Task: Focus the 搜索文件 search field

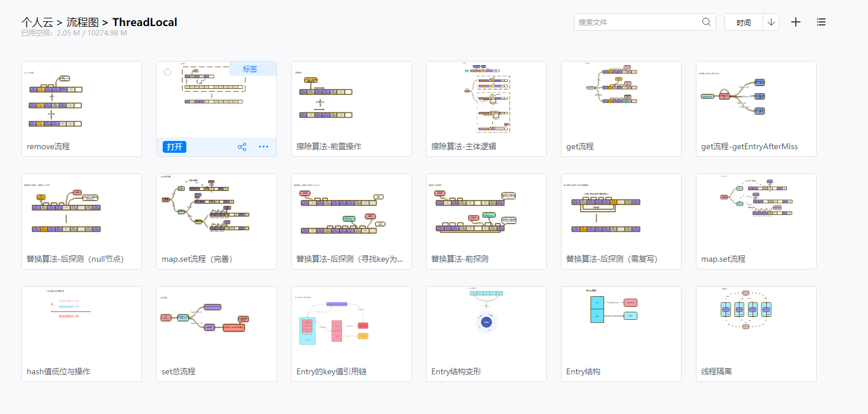Action: point(638,22)
